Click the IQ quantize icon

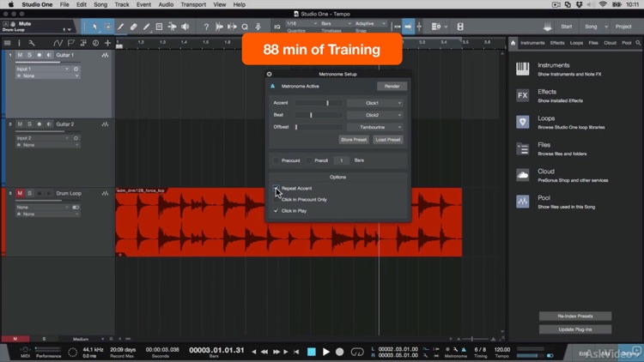pos(277,27)
